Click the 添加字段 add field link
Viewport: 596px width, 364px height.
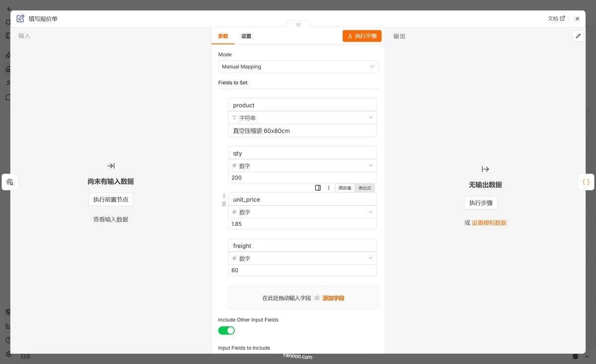coord(333,298)
